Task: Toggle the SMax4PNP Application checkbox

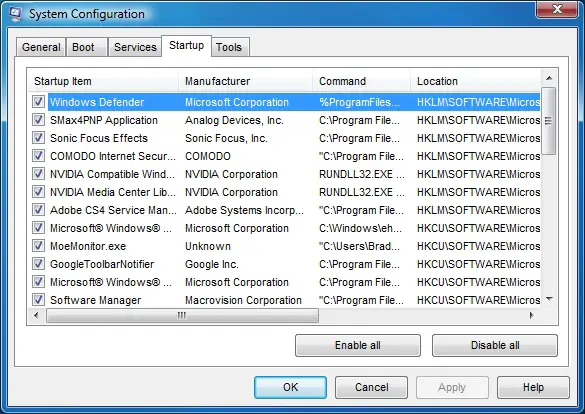Action: 38,120
